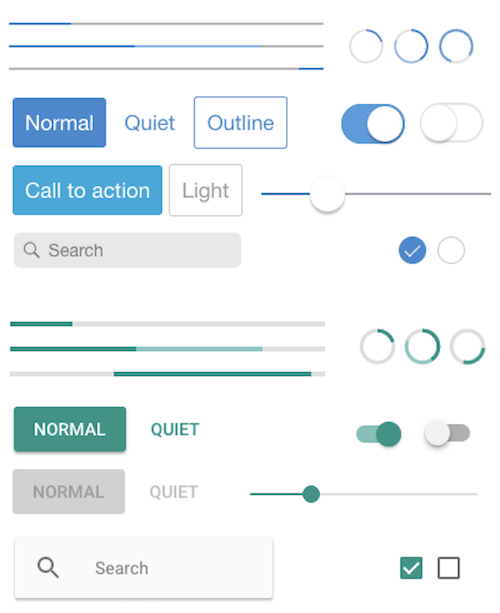Click the first blue circular spinner

coord(366,46)
